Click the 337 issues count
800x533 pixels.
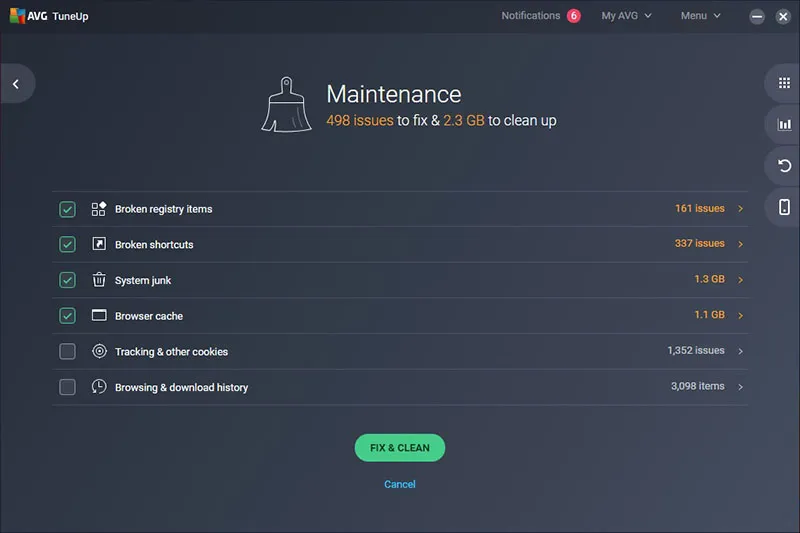point(699,243)
